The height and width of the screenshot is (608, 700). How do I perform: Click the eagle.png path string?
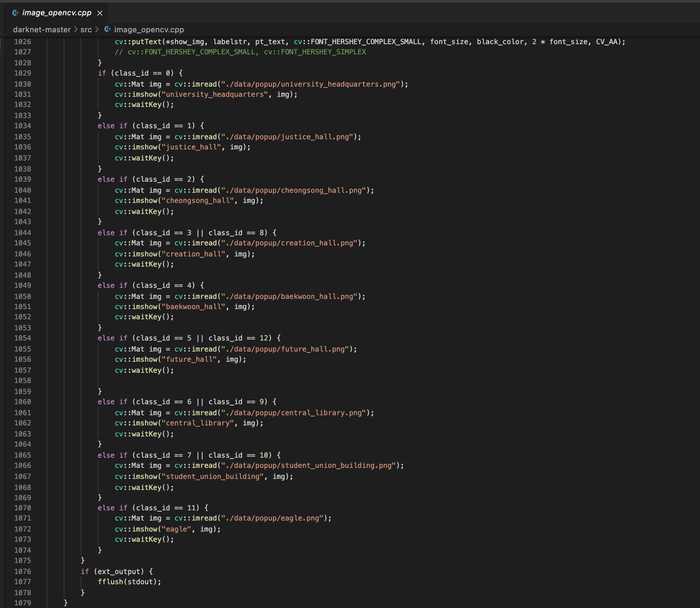pyautogui.click(x=272, y=518)
